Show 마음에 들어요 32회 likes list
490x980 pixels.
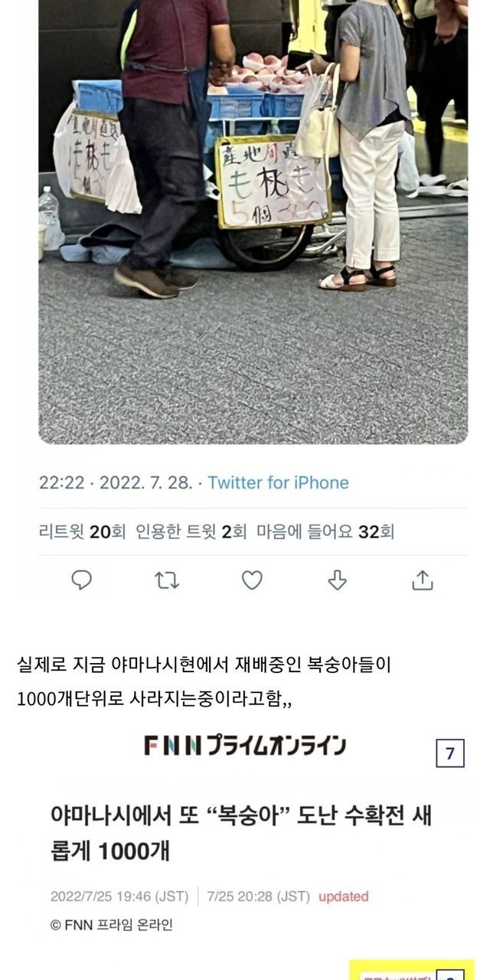[325, 532]
